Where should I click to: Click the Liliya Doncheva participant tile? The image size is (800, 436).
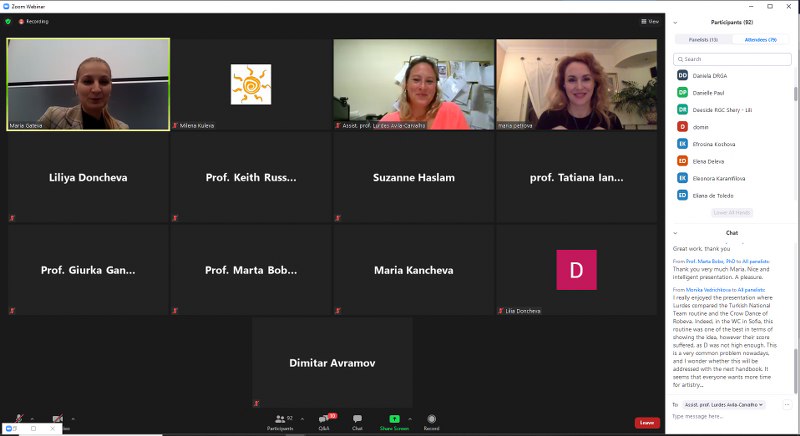(x=88, y=177)
